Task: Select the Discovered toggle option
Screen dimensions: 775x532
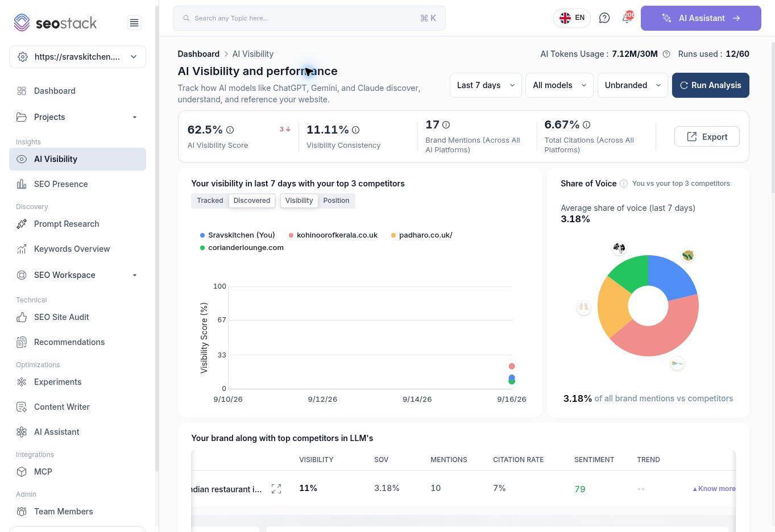Action: pos(252,201)
